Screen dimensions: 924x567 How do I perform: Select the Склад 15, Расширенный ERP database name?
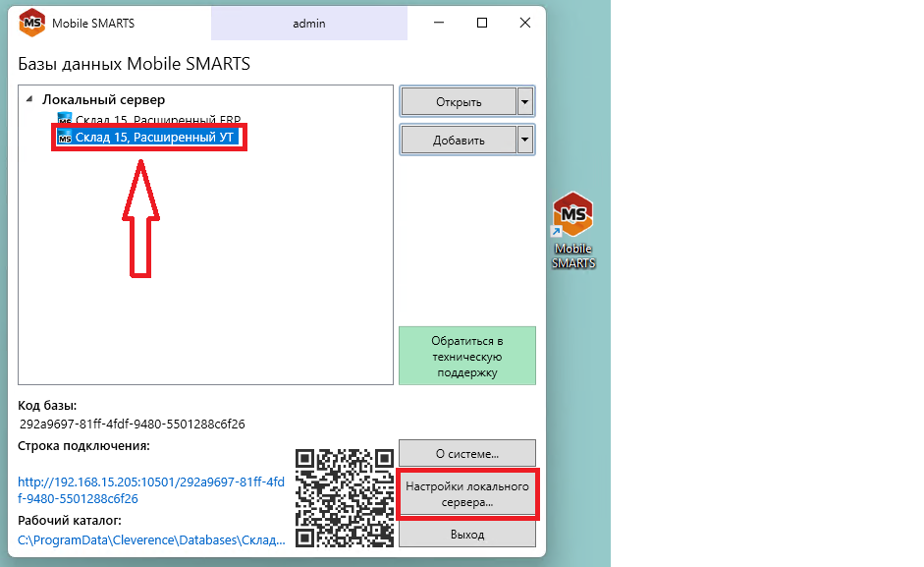click(157, 120)
